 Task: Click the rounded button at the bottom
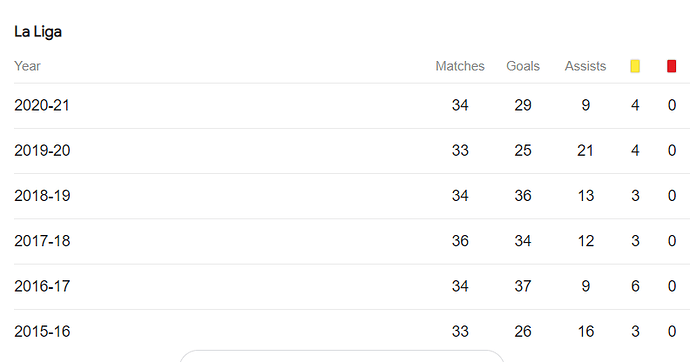click(341, 356)
